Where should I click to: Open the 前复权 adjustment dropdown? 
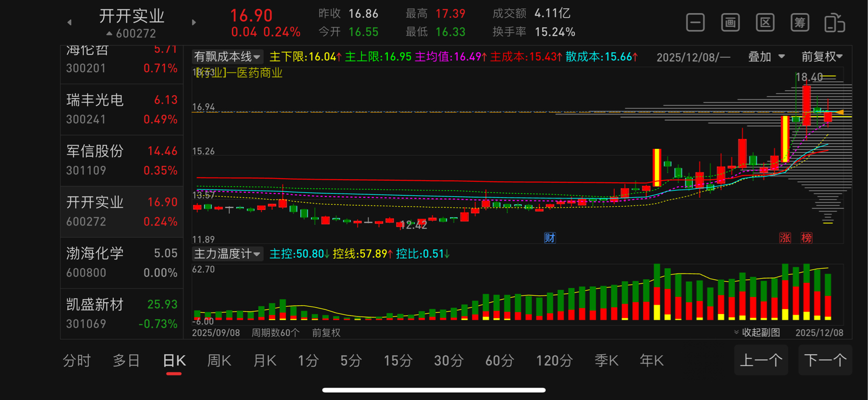click(x=822, y=56)
